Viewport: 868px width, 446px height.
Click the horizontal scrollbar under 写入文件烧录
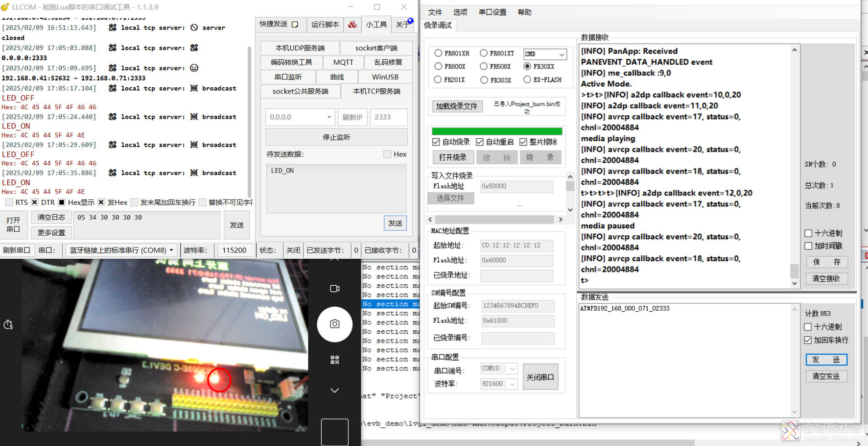(x=495, y=220)
